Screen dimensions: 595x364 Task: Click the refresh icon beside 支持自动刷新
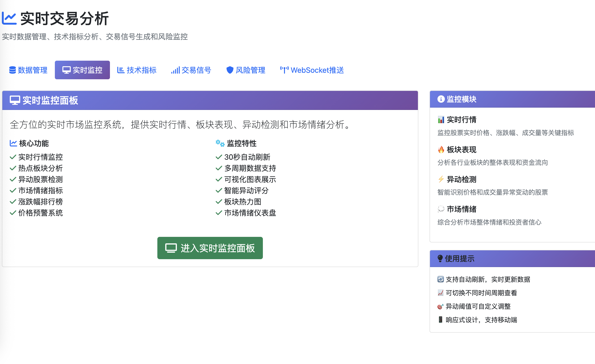click(440, 279)
